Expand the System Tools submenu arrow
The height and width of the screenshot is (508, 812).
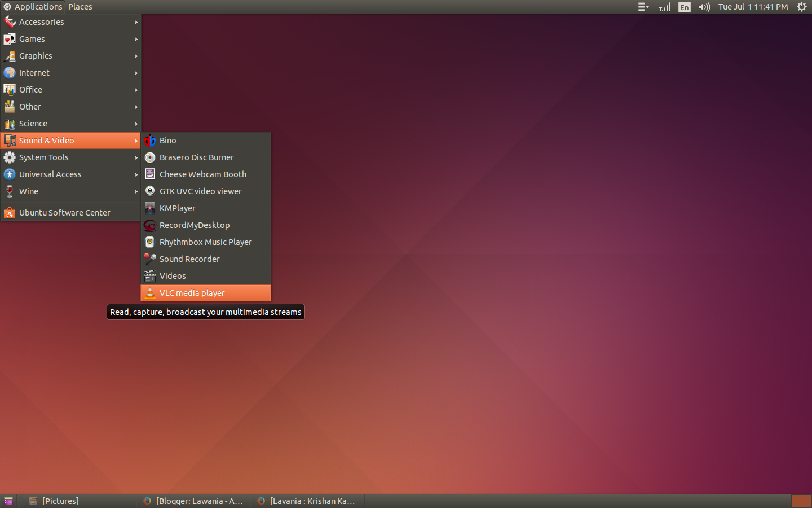tap(136, 157)
